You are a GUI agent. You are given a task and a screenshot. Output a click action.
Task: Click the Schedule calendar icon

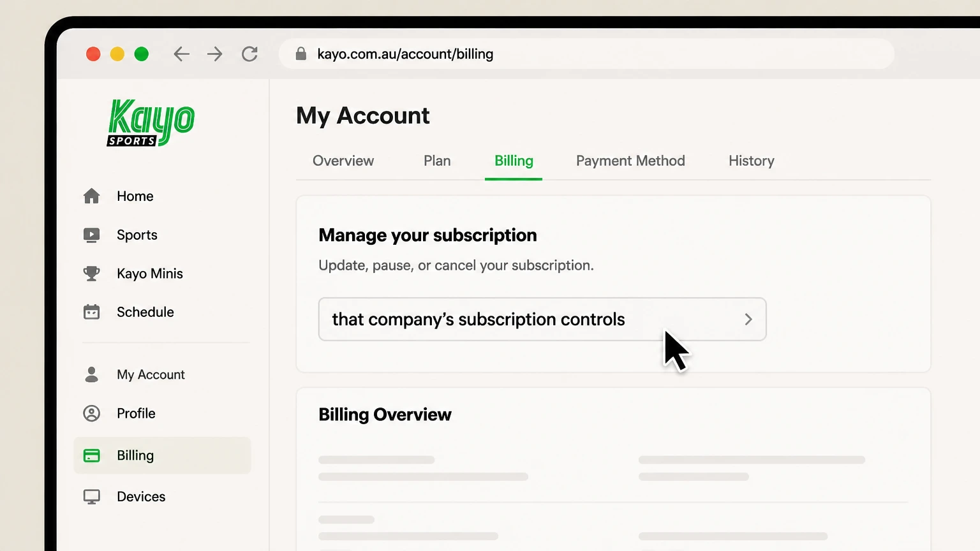coord(92,312)
